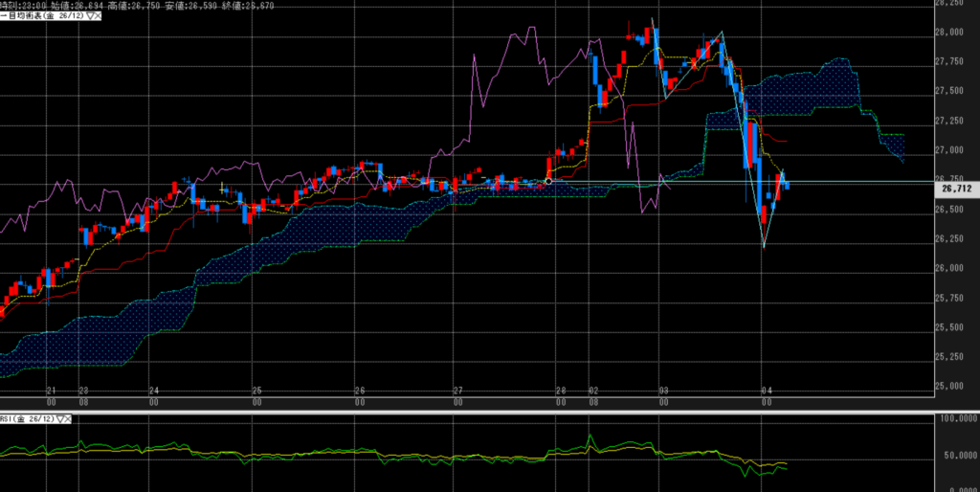Screen dimensions: 980x492
Task: Click date label 04 on time axis
Action: click(x=766, y=391)
